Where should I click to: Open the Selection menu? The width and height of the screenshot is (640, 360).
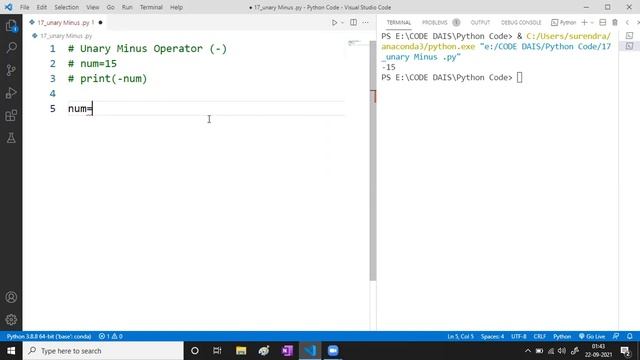[x=67, y=7]
